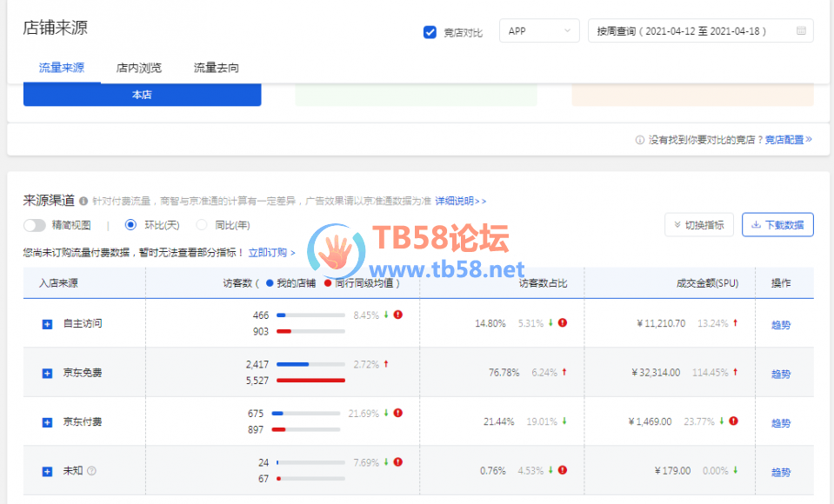Select the 同比(年) radio option
The width and height of the screenshot is (834, 504).
pos(202,225)
